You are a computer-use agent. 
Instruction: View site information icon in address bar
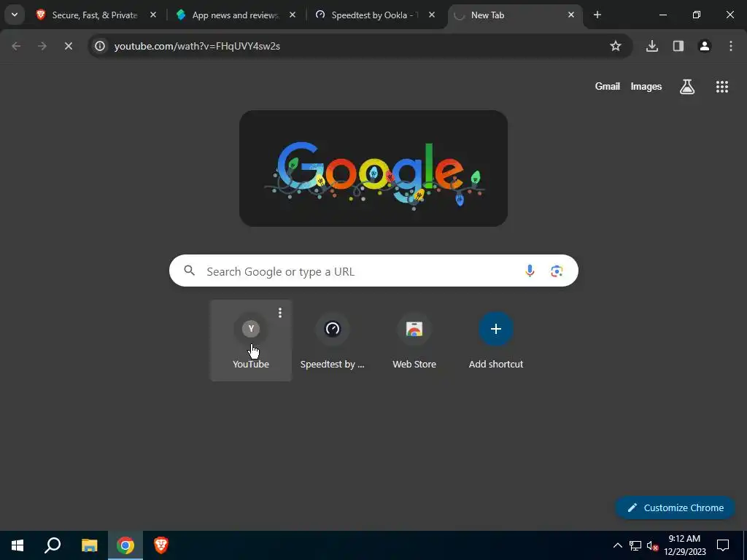[x=100, y=46]
